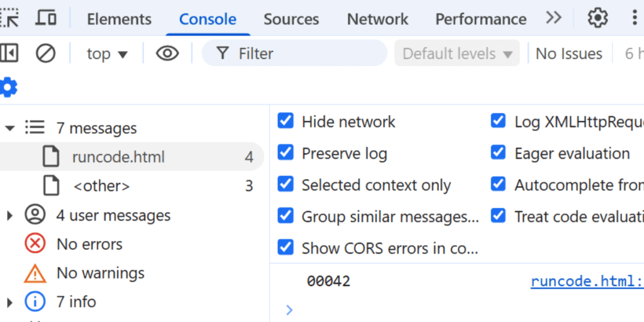Open the Performance tab
The height and width of the screenshot is (322, 644).
[x=481, y=19]
